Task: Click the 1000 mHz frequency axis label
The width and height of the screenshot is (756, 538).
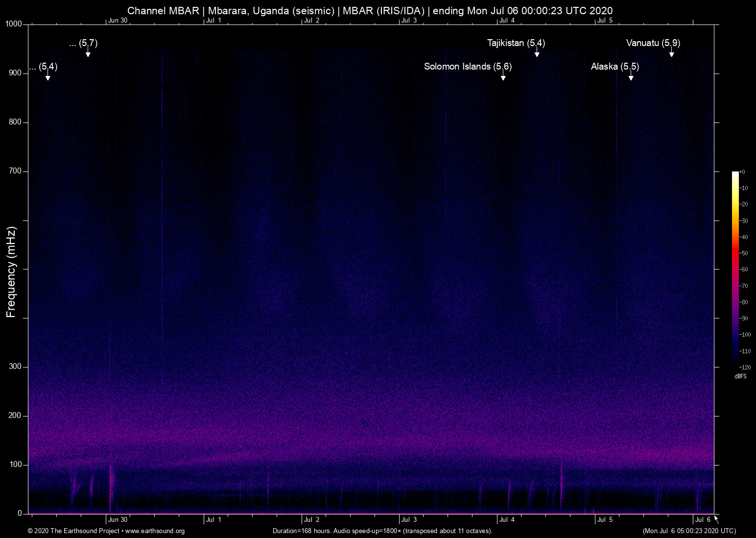Action: [x=14, y=24]
